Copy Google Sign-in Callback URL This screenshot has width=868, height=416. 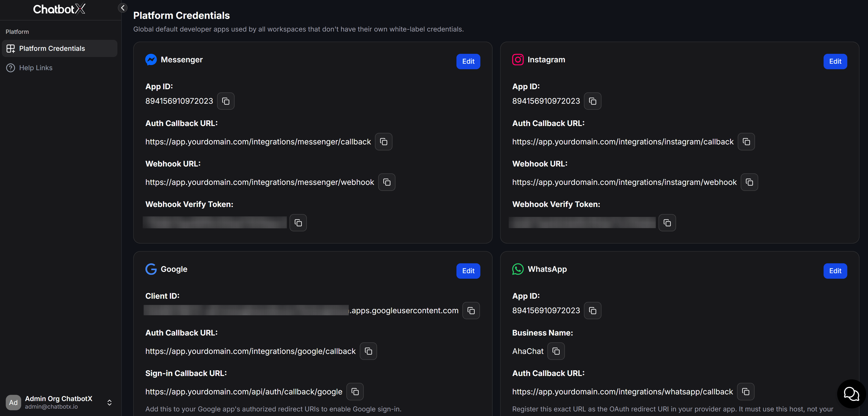point(355,391)
